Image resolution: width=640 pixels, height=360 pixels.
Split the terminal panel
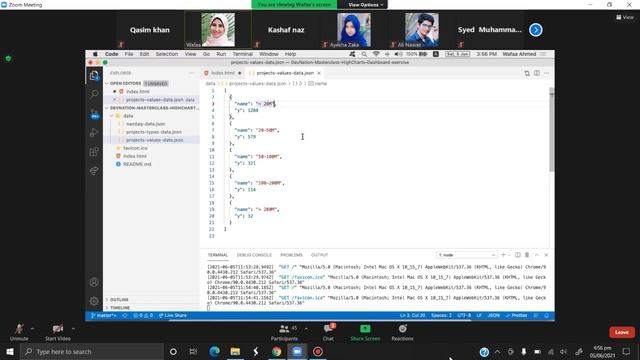pyautogui.click(x=518, y=255)
